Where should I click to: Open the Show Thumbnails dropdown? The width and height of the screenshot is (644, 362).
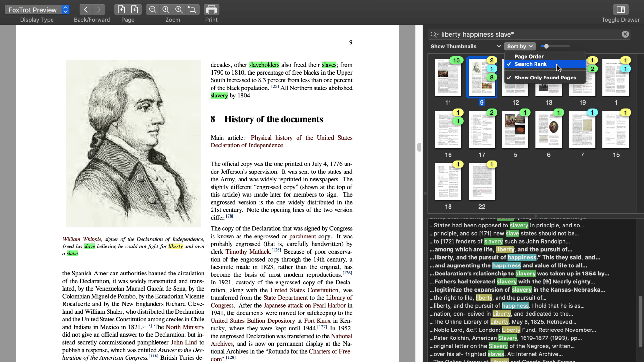click(x=466, y=46)
